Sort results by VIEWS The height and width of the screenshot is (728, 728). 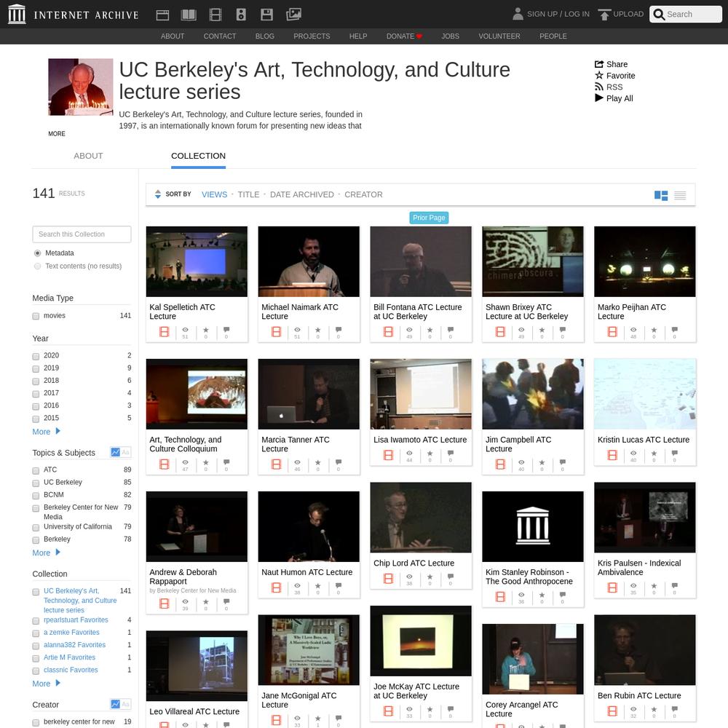pyautogui.click(x=215, y=194)
